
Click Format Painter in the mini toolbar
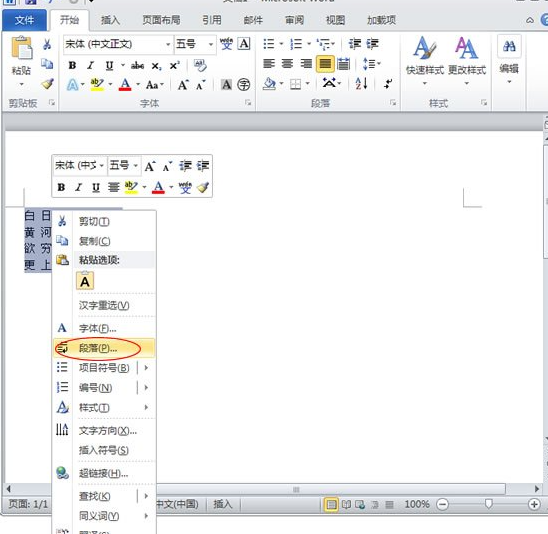(203, 187)
